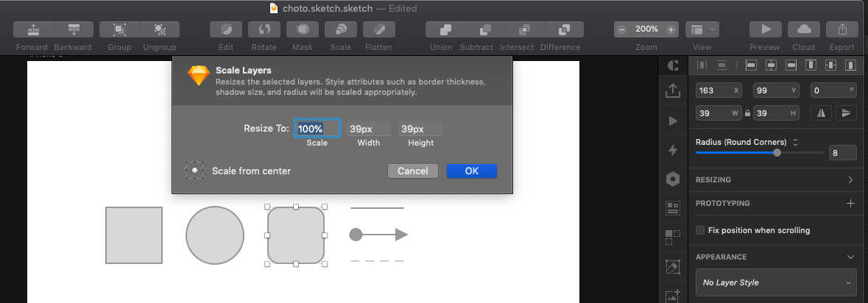Click the H size field in inspector

coord(776,113)
